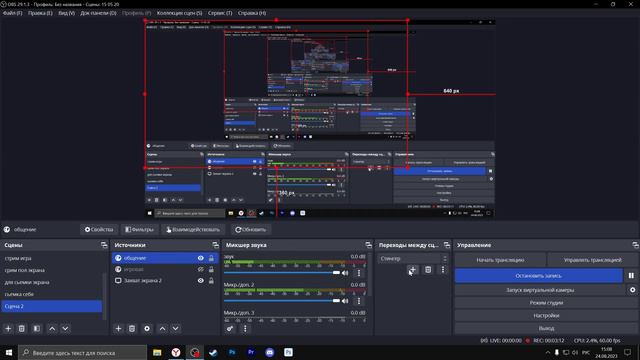Open the Вид menu

pos(66,13)
